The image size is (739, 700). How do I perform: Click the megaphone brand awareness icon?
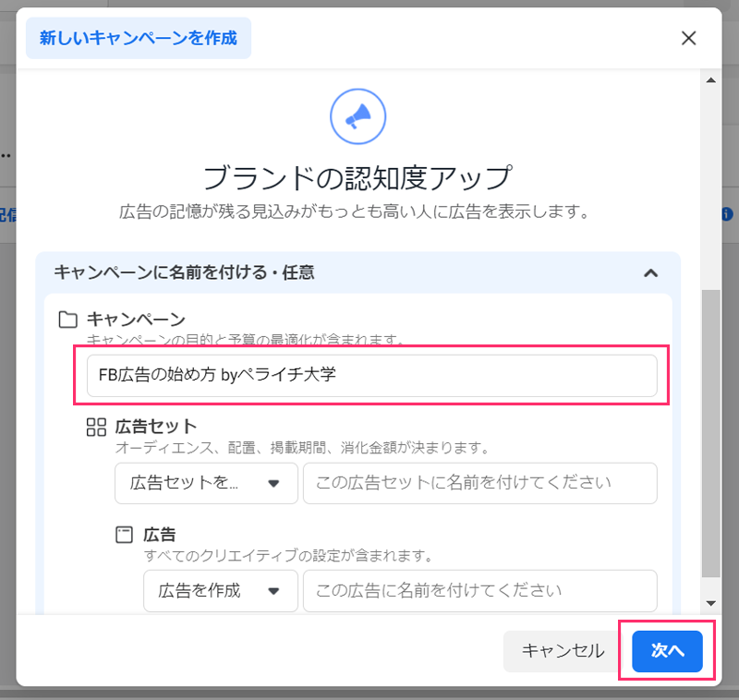click(x=357, y=116)
